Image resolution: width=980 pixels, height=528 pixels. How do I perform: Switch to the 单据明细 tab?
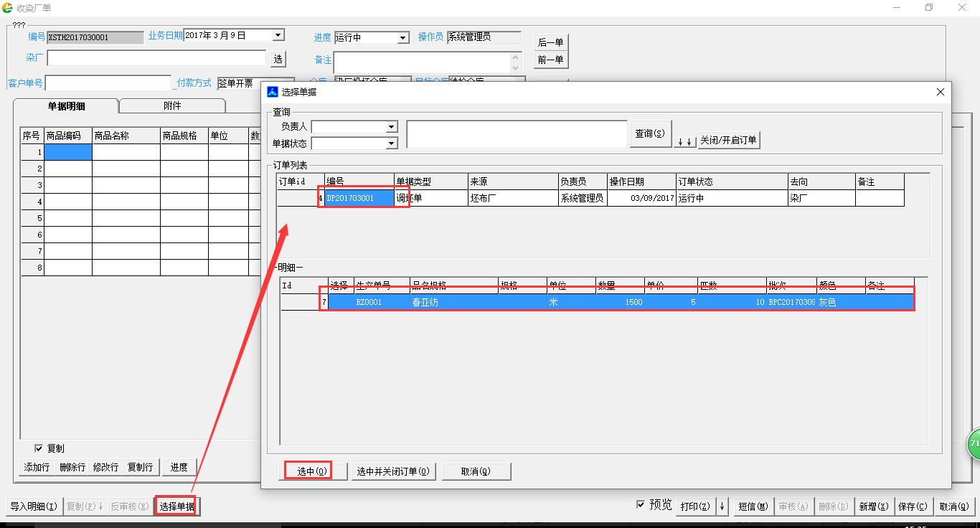pyautogui.click(x=66, y=106)
